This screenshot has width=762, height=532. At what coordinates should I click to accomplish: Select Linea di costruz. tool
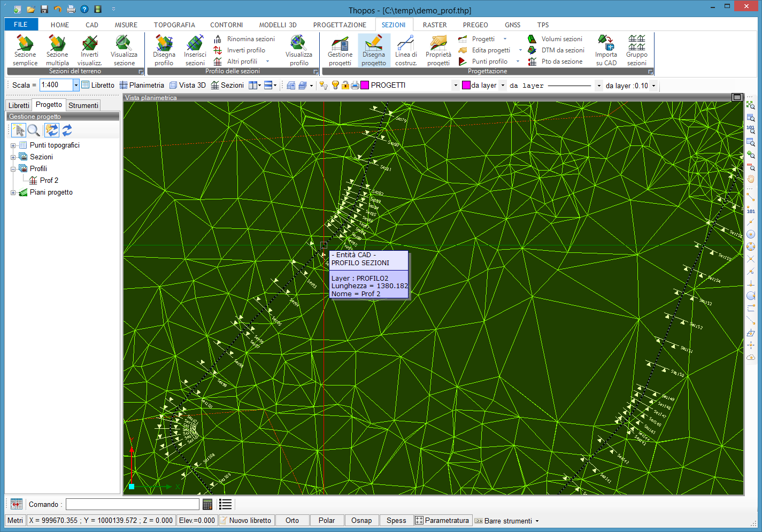pyautogui.click(x=406, y=50)
